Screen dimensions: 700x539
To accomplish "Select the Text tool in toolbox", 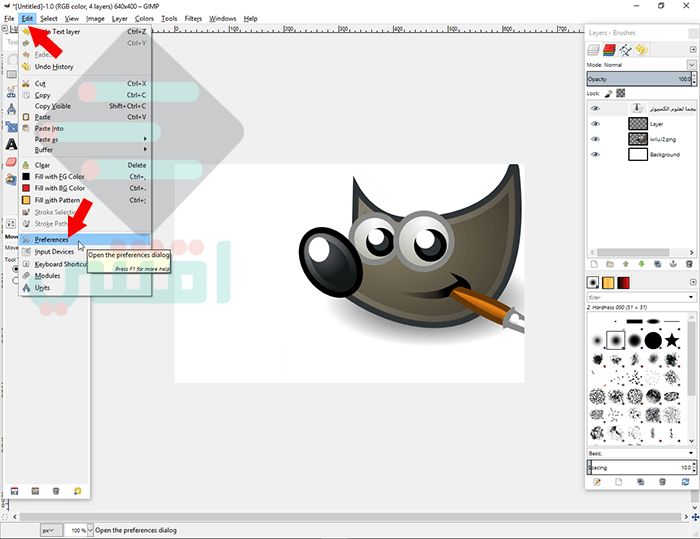I will tap(11, 144).
